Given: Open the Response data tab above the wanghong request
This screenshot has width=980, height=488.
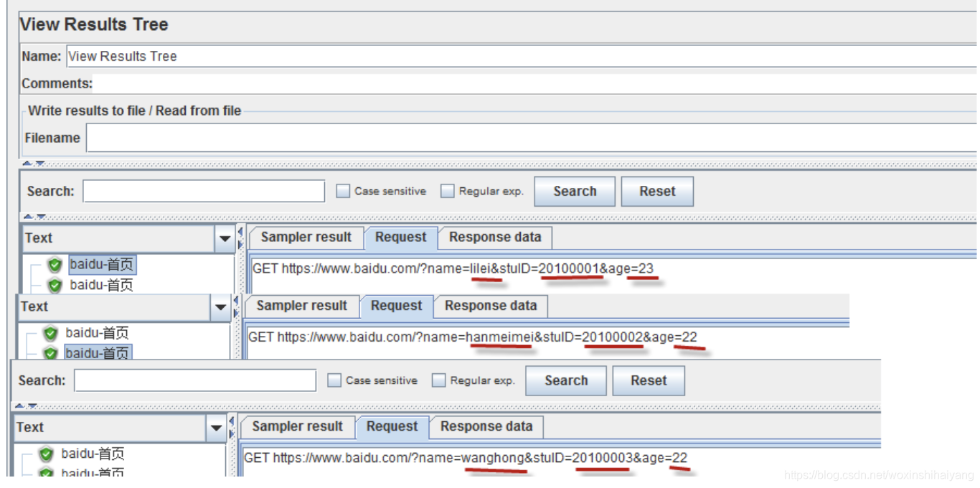Looking at the screenshot, I should pyautogui.click(x=486, y=426).
